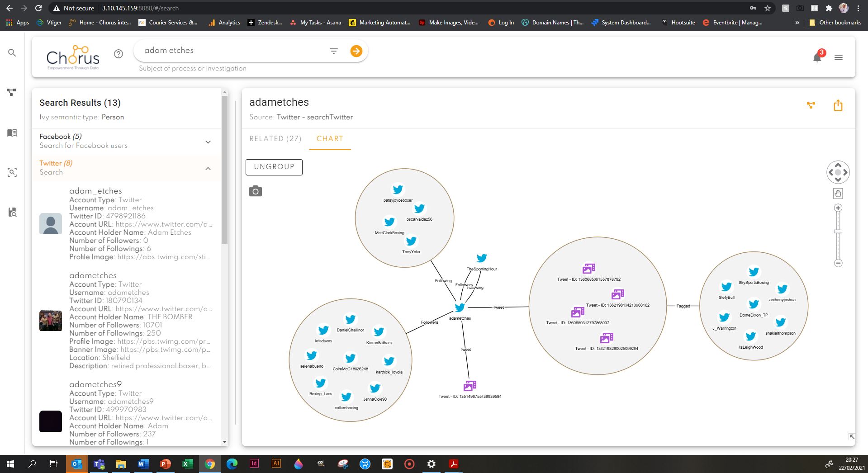Open the documentation book icon in sidebar

(12, 132)
